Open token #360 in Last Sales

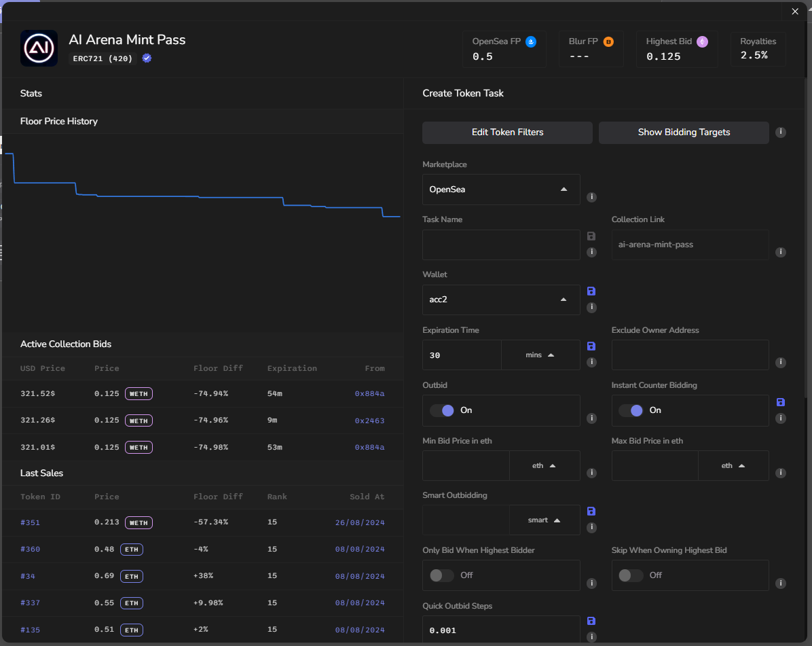[x=30, y=549]
